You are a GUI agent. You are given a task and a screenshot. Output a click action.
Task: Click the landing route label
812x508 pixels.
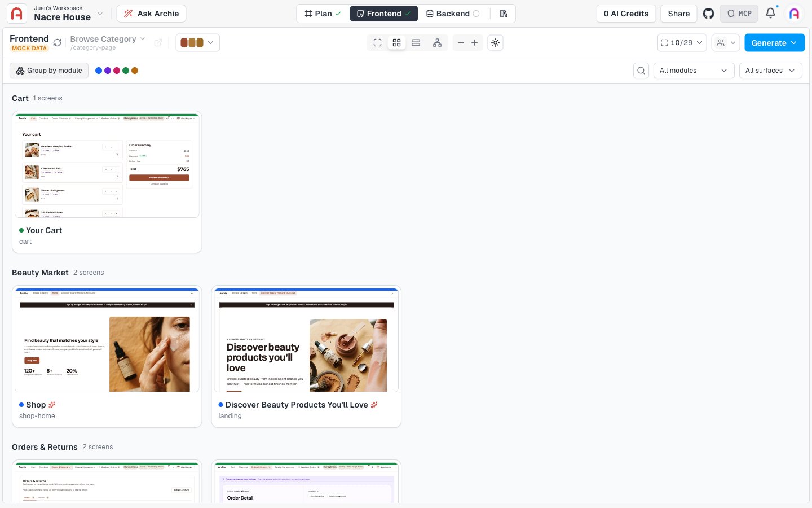coord(230,416)
